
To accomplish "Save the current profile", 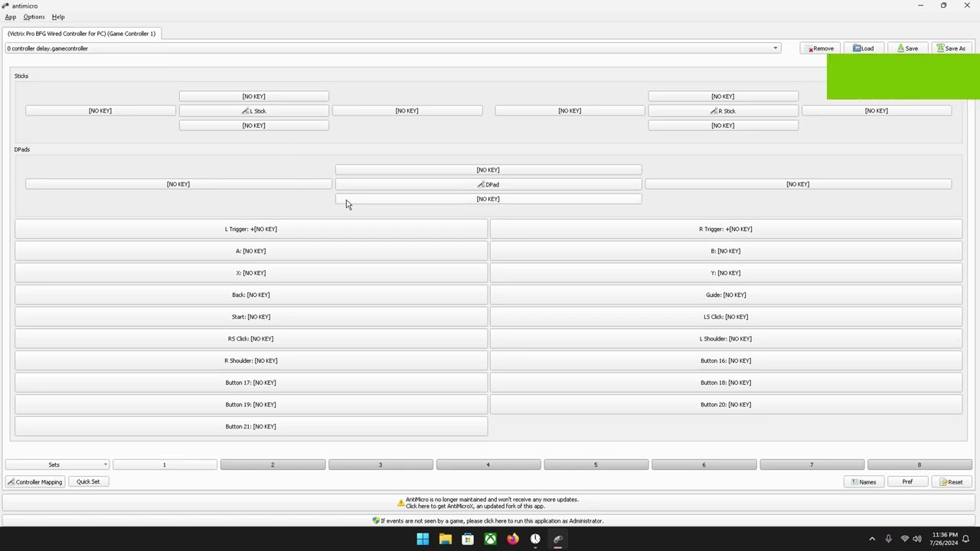I will click(907, 48).
